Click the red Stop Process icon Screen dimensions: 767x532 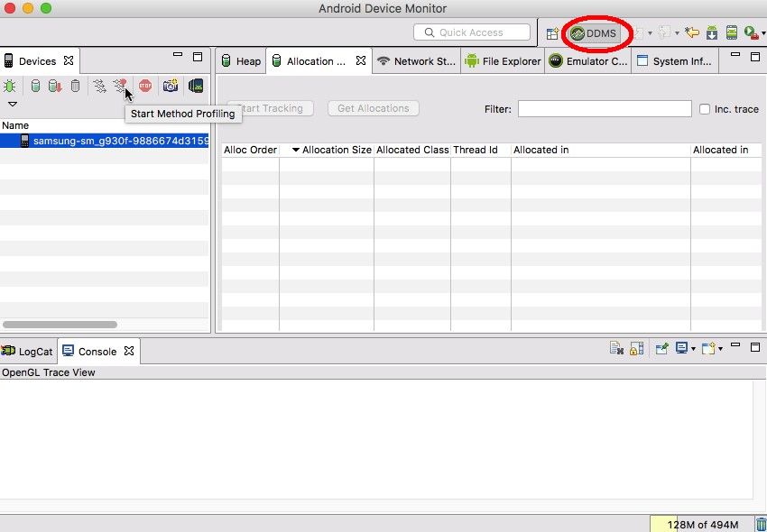[145, 86]
